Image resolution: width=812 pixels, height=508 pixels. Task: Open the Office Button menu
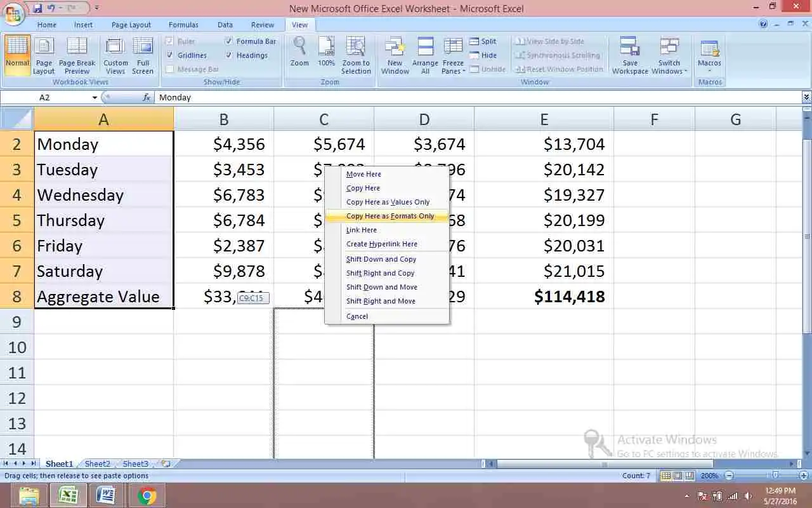click(13, 13)
